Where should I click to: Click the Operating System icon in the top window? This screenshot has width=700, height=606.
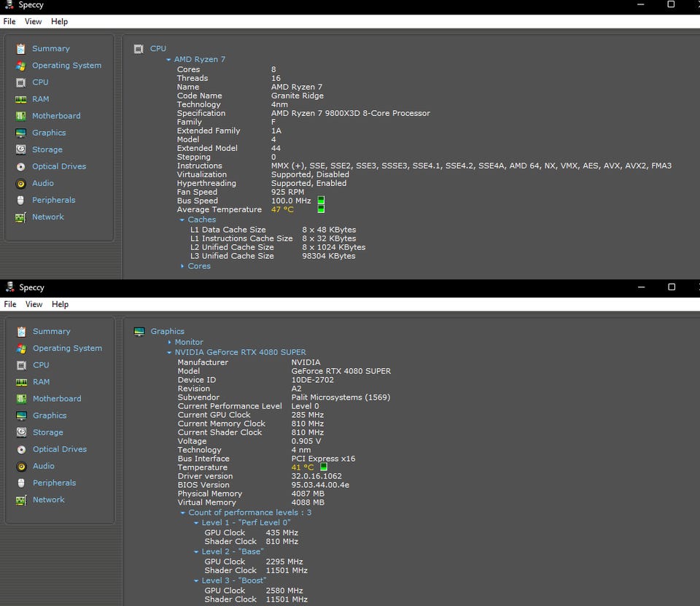[20, 66]
